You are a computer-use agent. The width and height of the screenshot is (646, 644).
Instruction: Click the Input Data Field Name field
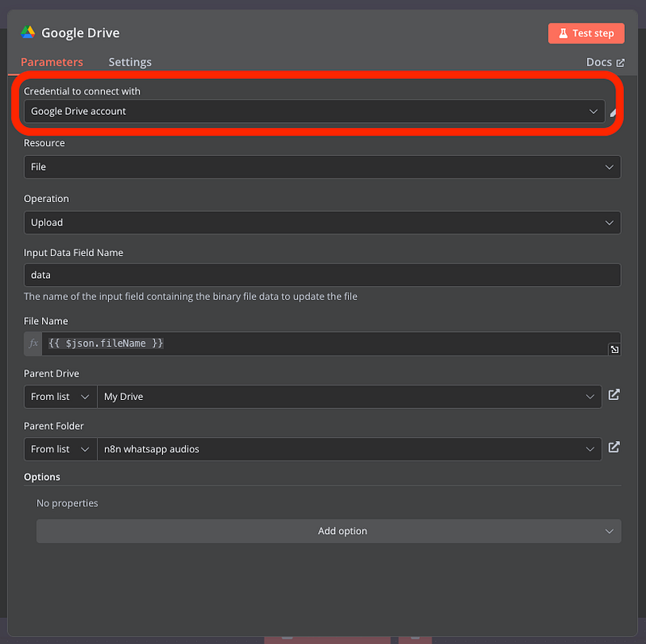(x=321, y=275)
